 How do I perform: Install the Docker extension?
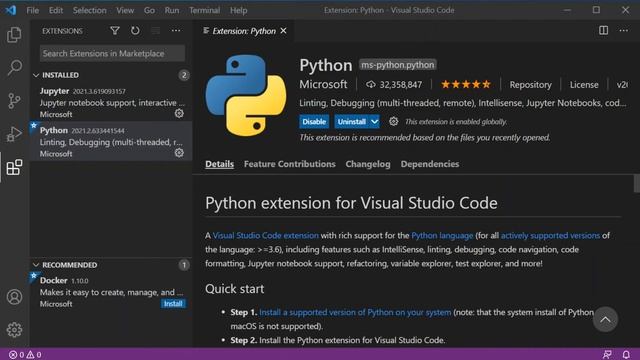point(173,304)
